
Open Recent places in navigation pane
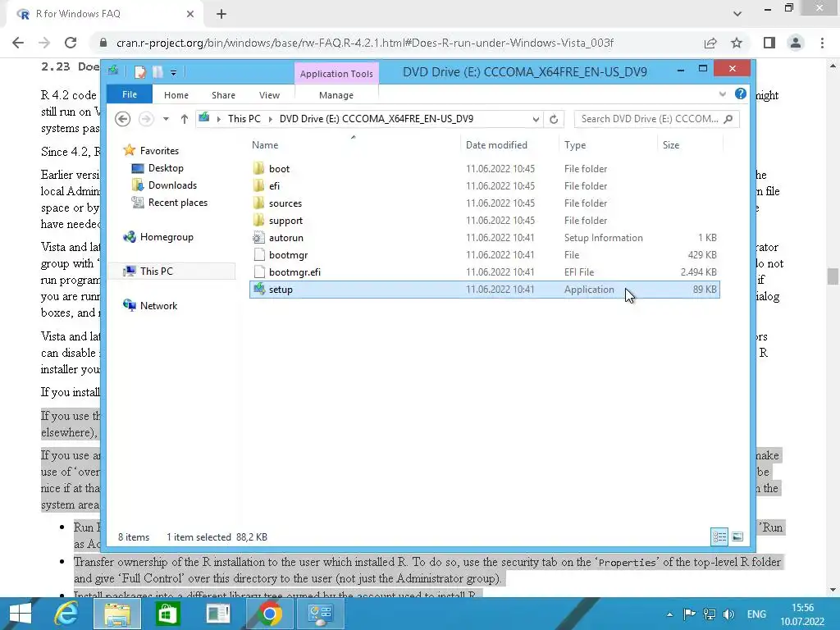(177, 203)
